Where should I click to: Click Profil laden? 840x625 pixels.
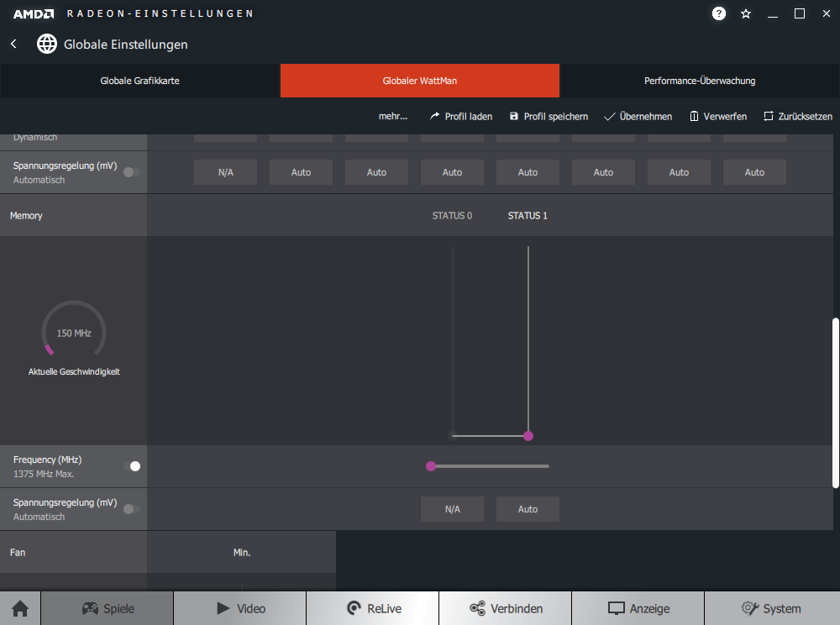coord(460,116)
